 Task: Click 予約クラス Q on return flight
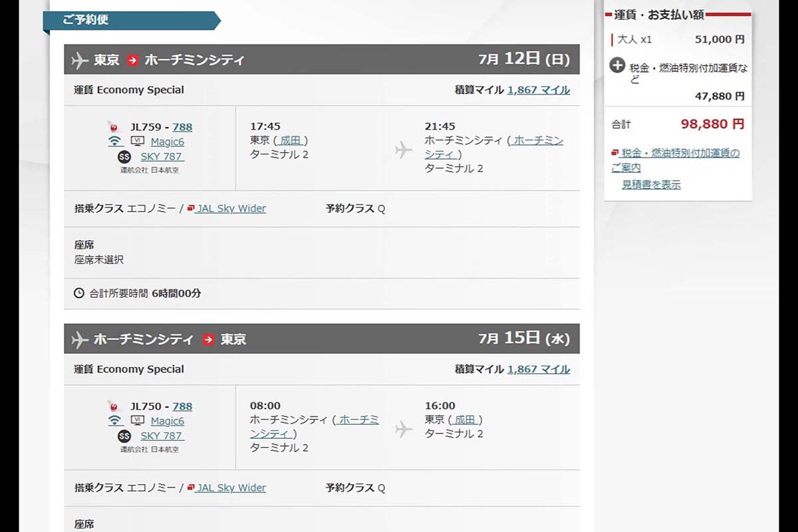[x=355, y=487]
